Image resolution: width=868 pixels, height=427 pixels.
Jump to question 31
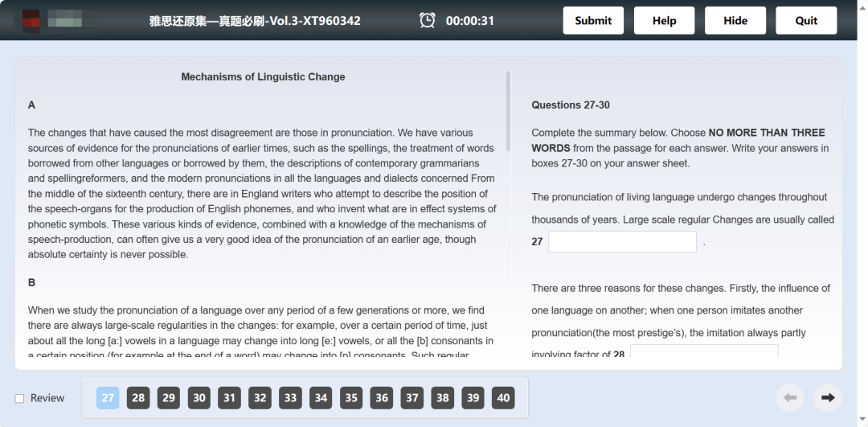pos(230,397)
